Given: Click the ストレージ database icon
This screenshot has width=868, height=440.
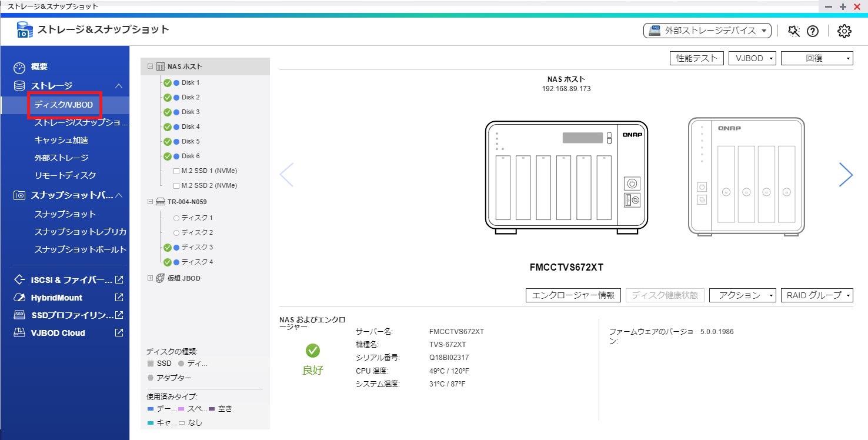Looking at the screenshot, I should (19, 86).
